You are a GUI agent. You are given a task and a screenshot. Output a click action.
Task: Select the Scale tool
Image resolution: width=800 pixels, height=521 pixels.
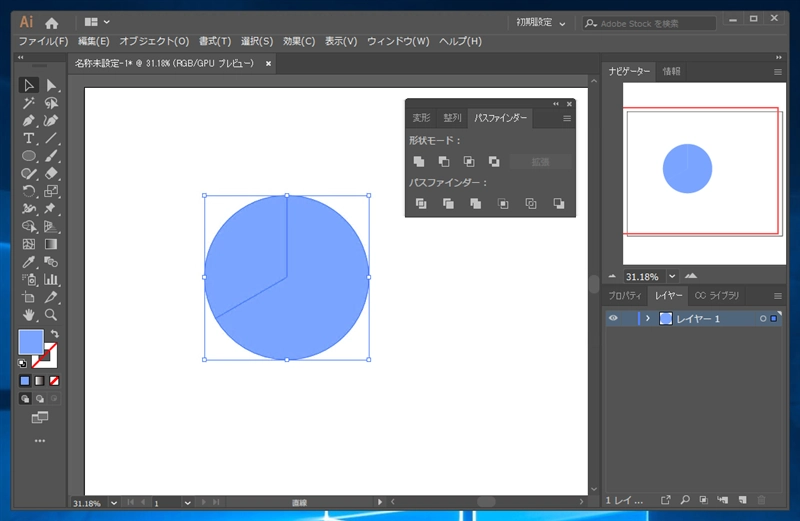(51, 191)
